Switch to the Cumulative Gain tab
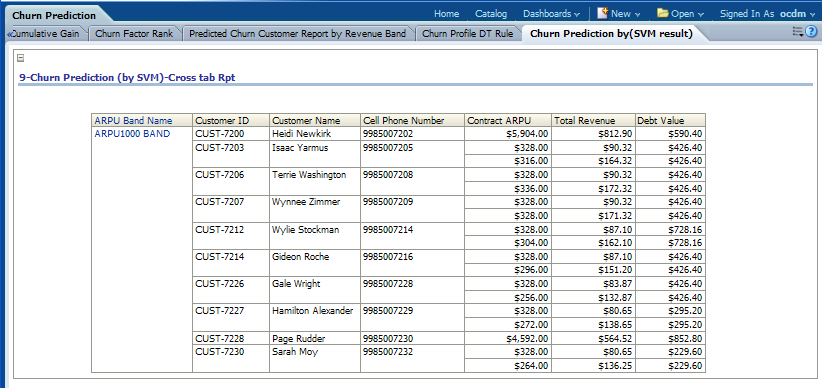This screenshot has width=822, height=388. coord(46,34)
